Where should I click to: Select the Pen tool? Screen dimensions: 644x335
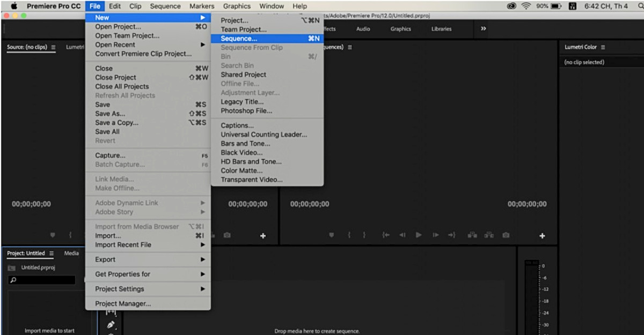click(111, 324)
